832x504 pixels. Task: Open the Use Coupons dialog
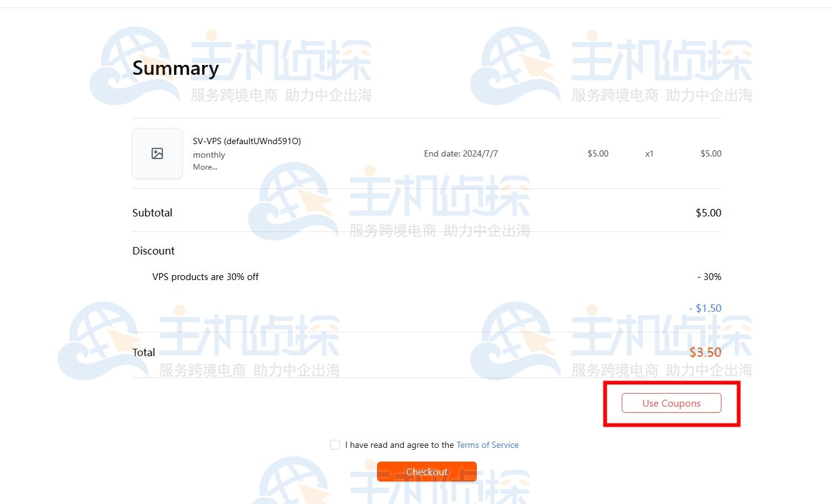[x=671, y=403]
